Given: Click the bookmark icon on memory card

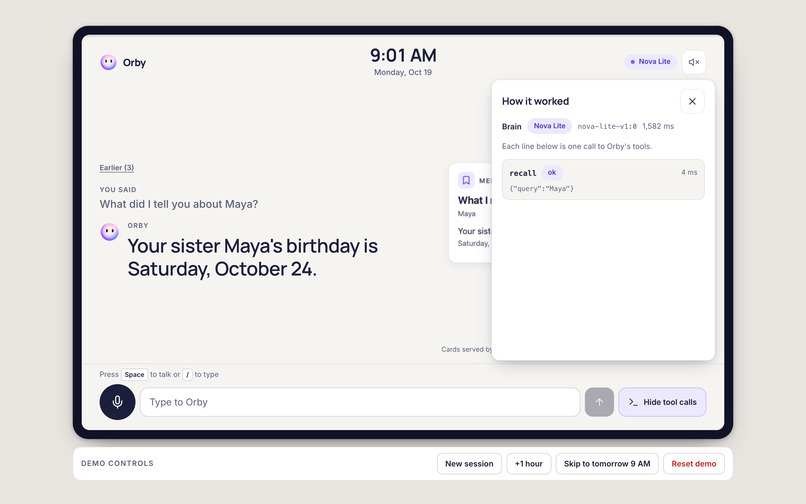Looking at the screenshot, I should pos(466,180).
